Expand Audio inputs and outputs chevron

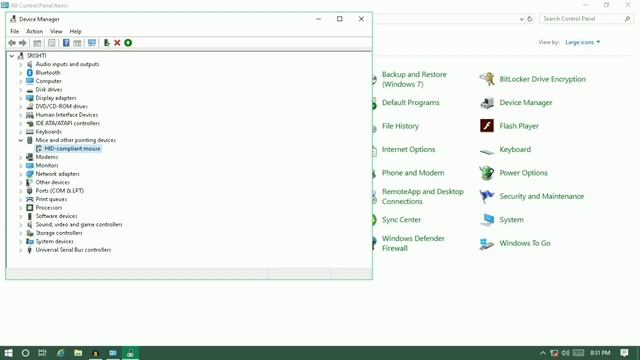click(20, 64)
